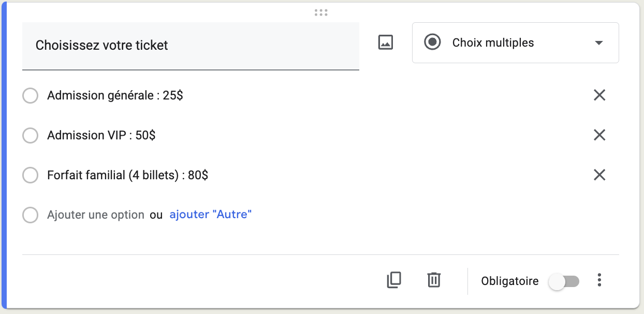The height and width of the screenshot is (314, 644).
Task: Remove the "Forfait familial" option
Action: point(599,175)
